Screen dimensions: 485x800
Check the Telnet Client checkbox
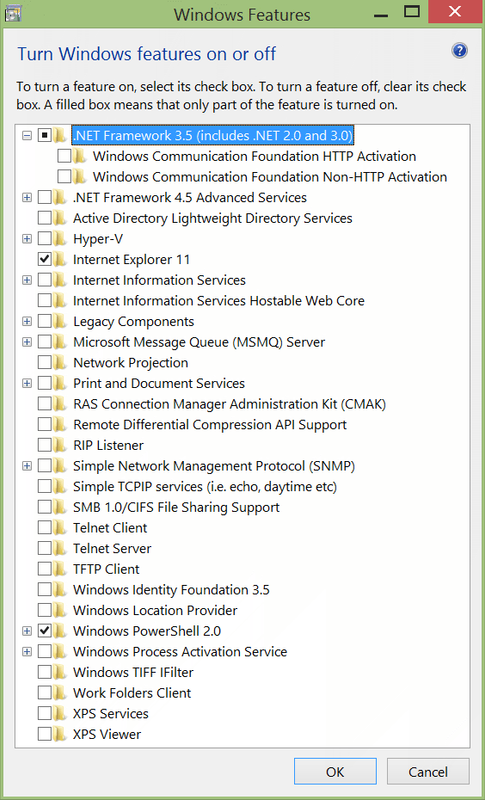coord(44,528)
